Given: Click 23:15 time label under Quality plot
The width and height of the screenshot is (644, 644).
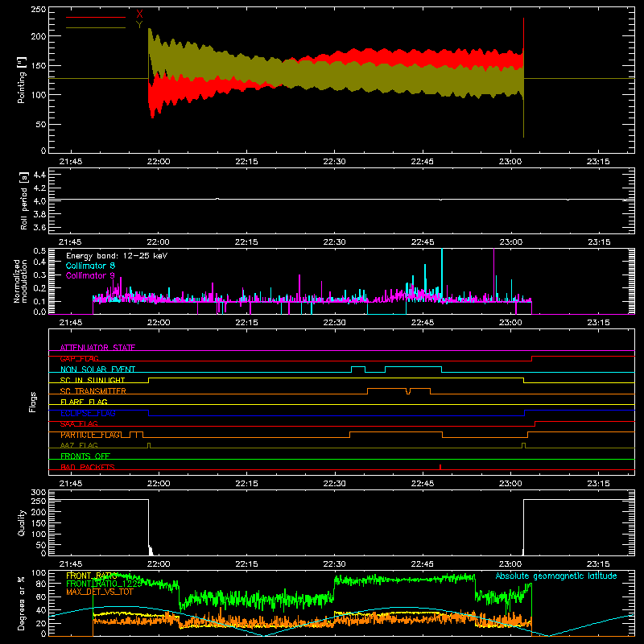Looking at the screenshot, I should pos(598,564).
